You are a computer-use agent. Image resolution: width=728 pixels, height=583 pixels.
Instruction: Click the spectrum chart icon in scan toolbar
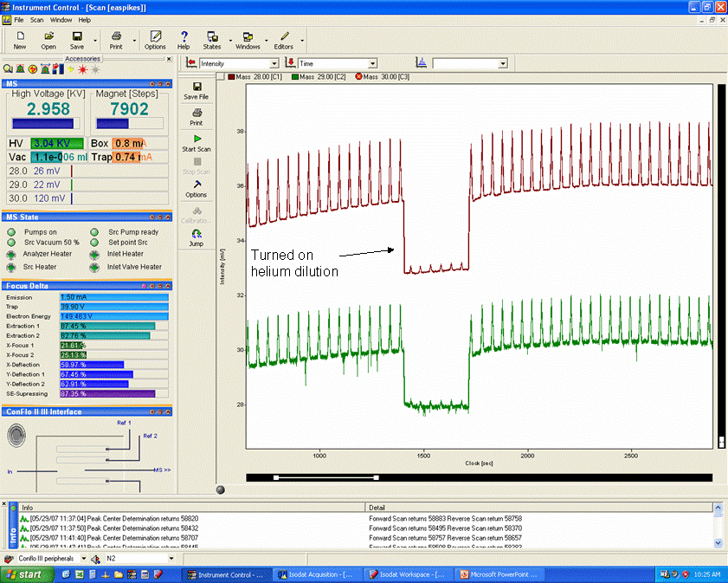click(421, 62)
